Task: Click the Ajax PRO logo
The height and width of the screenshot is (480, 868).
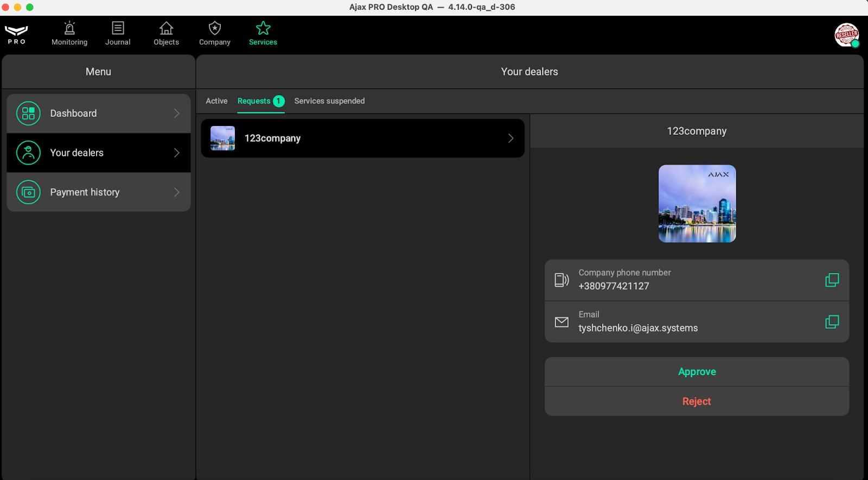Action: click(x=16, y=34)
